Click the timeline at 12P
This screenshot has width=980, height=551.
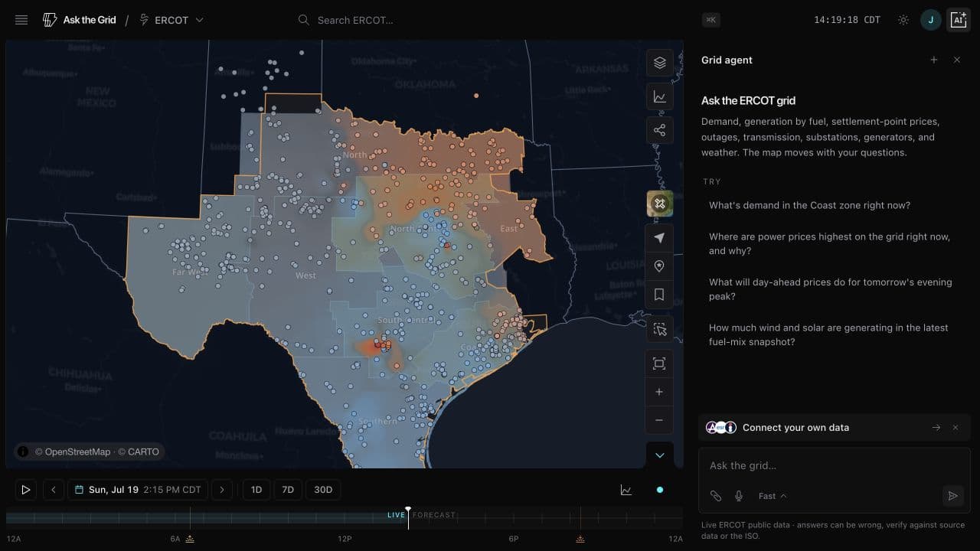[345, 539]
